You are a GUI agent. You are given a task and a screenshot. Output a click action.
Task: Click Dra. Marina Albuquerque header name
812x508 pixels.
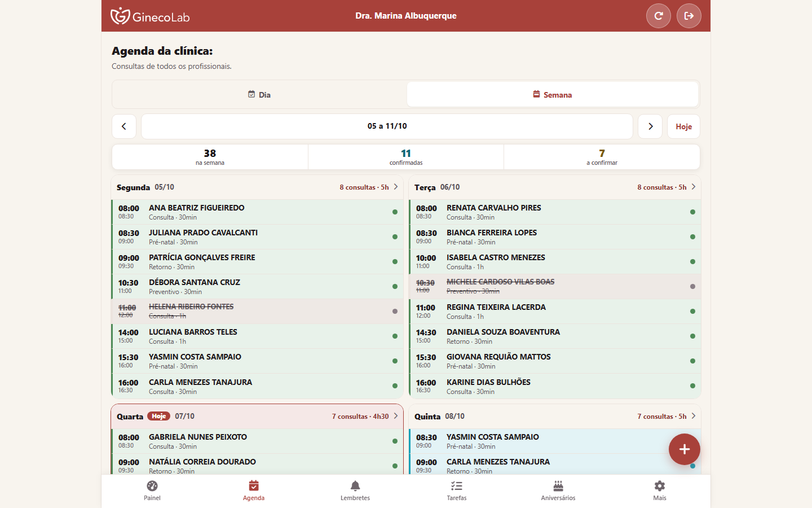point(406,16)
